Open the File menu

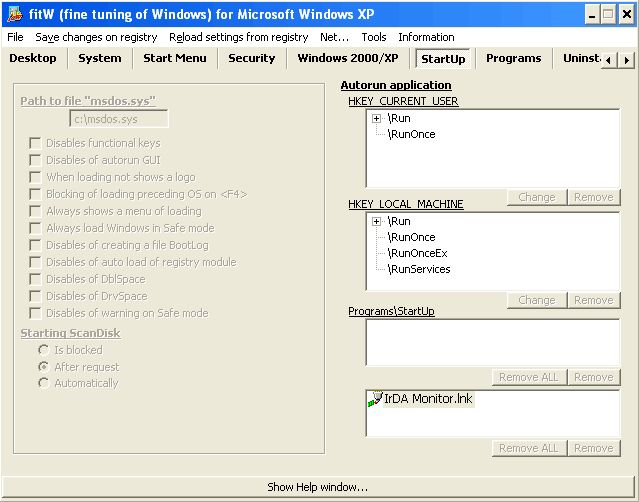coord(15,37)
